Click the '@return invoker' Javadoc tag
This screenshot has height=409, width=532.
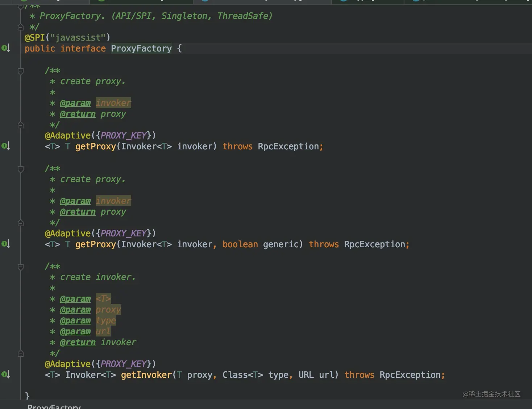[x=98, y=342]
